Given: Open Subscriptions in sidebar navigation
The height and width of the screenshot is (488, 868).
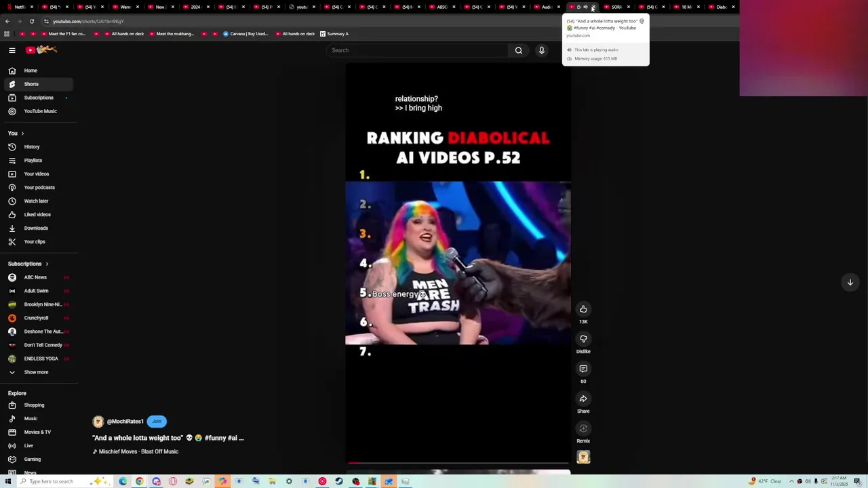Looking at the screenshot, I should (37, 98).
